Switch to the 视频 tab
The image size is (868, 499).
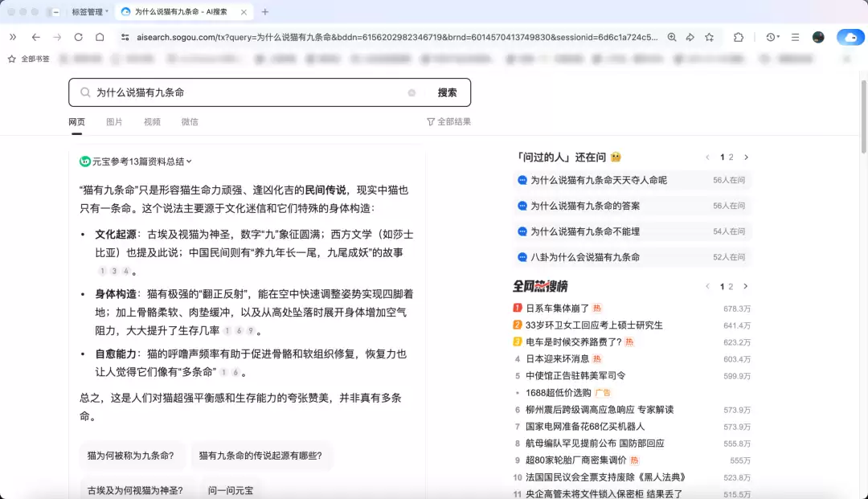[152, 121]
